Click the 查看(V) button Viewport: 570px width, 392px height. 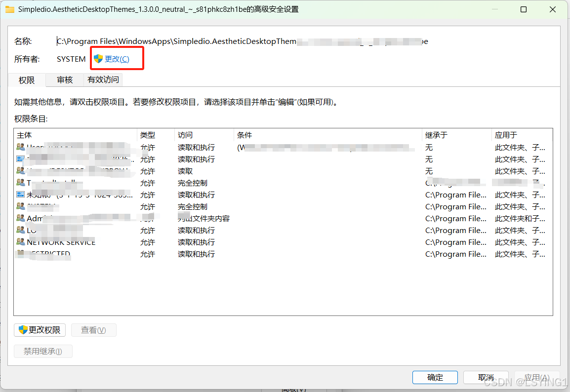coord(93,330)
